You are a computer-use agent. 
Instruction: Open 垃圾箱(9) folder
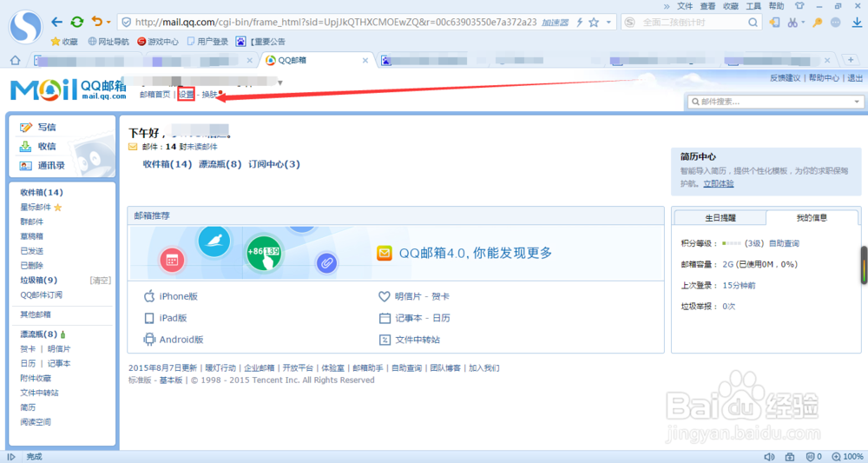pos(39,281)
